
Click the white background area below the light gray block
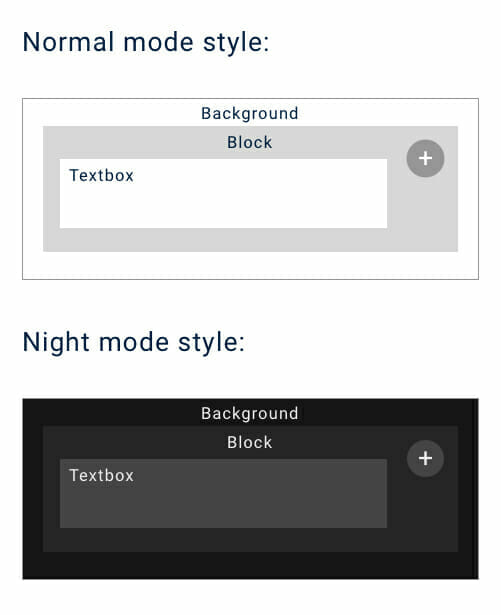tap(250, 265)
